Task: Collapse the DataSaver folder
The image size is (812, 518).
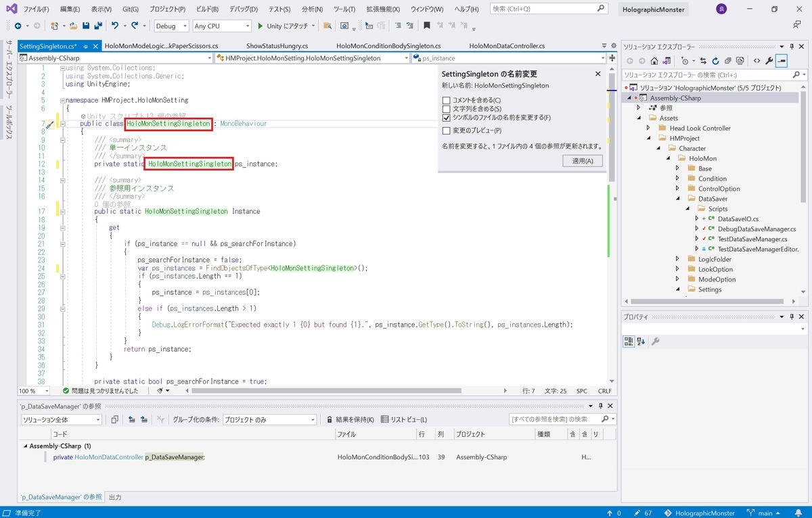Action: [x=677, y=199]
